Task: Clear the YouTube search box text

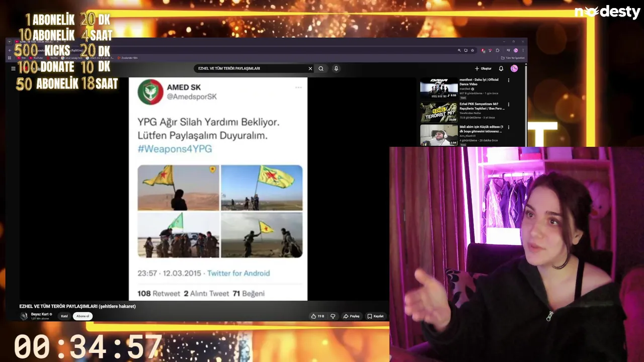Action: [x=310, y=68]
